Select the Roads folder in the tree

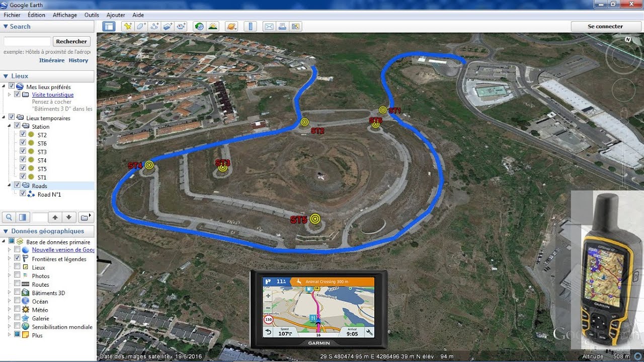coord(39,186)
